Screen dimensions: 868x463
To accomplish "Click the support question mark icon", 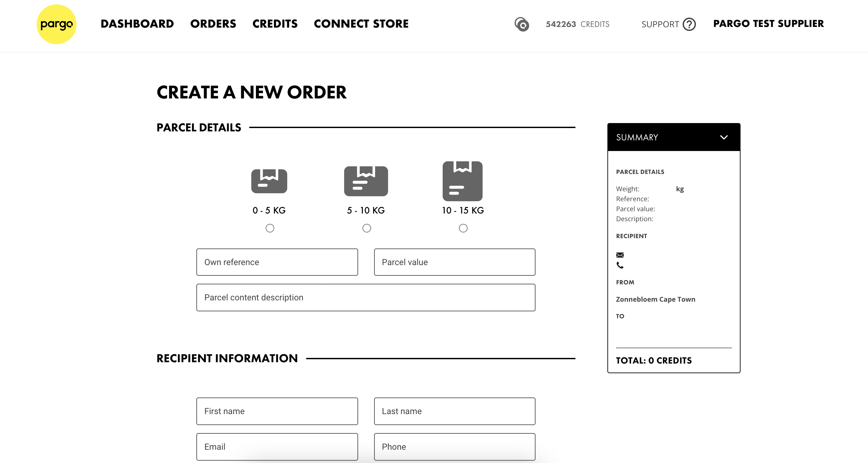I will tap(689, 24).
